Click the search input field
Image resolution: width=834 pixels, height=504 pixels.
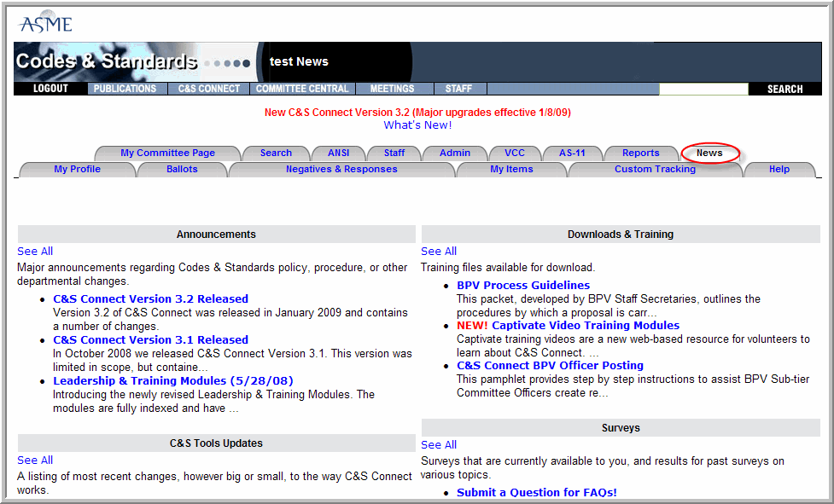[703, 90]
